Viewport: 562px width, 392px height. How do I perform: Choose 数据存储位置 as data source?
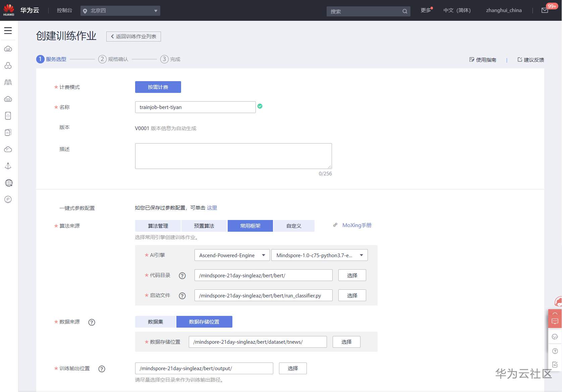pyautogui.click(x=204, y=322)
